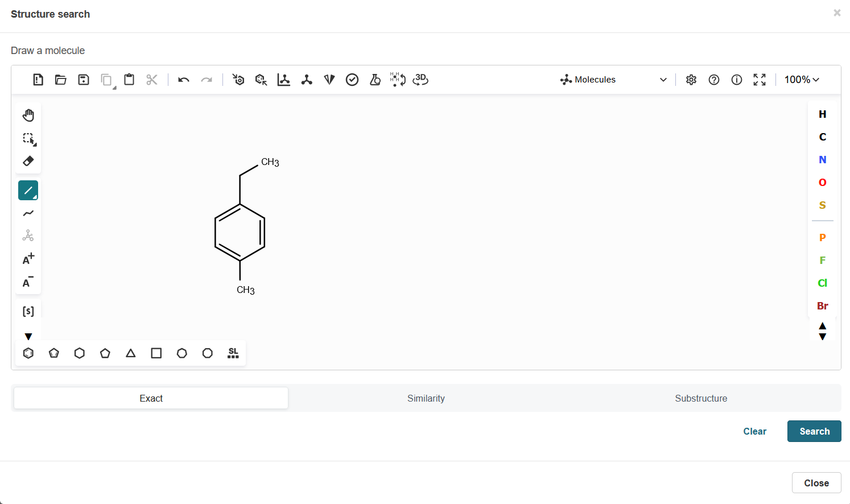Switch editor to fullscreen mode
Image resolution: width=850 pixels, height=504 pixels.
point(760,80)
